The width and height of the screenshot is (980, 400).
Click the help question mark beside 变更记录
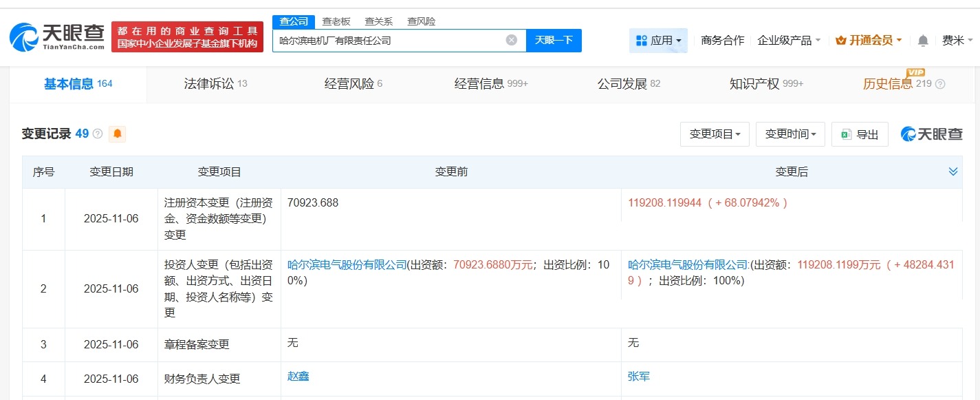click(x=96, y=134)
